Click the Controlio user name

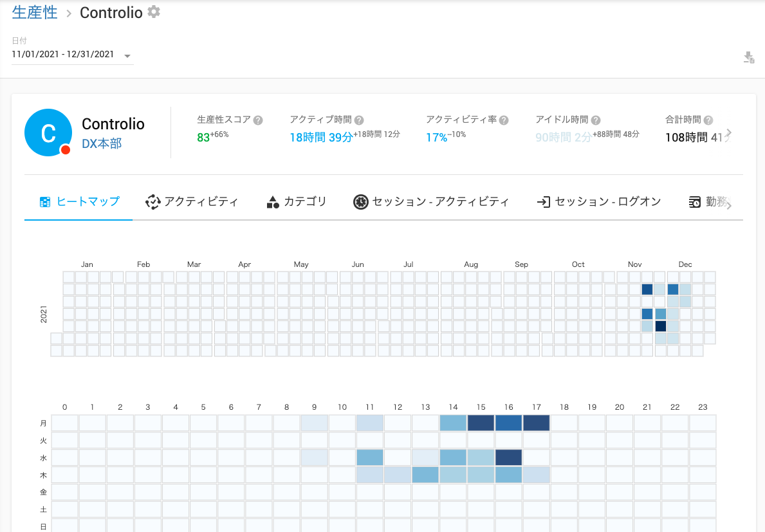[113, 124]
